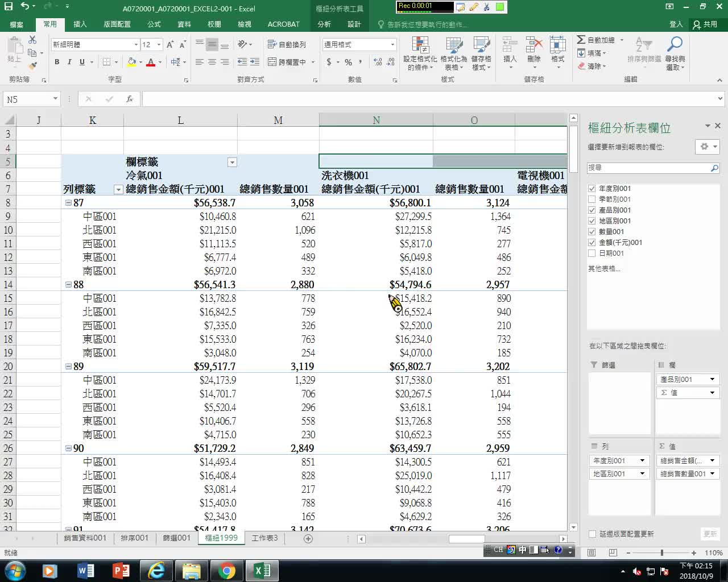The height and width of the screenshot is (582, 728).
Task: Click the Cut scissors icon
Action: pyautogui.click(x=32, y=40)
